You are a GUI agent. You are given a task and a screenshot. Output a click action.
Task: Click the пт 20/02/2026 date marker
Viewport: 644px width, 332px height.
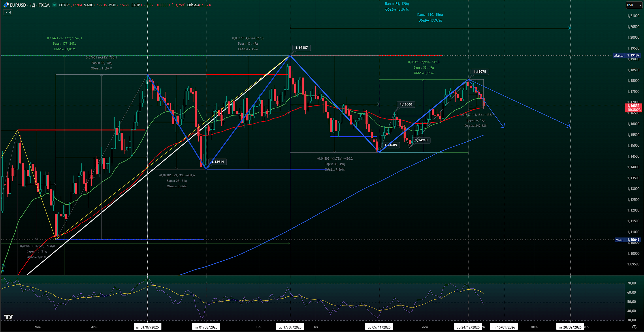570,327
